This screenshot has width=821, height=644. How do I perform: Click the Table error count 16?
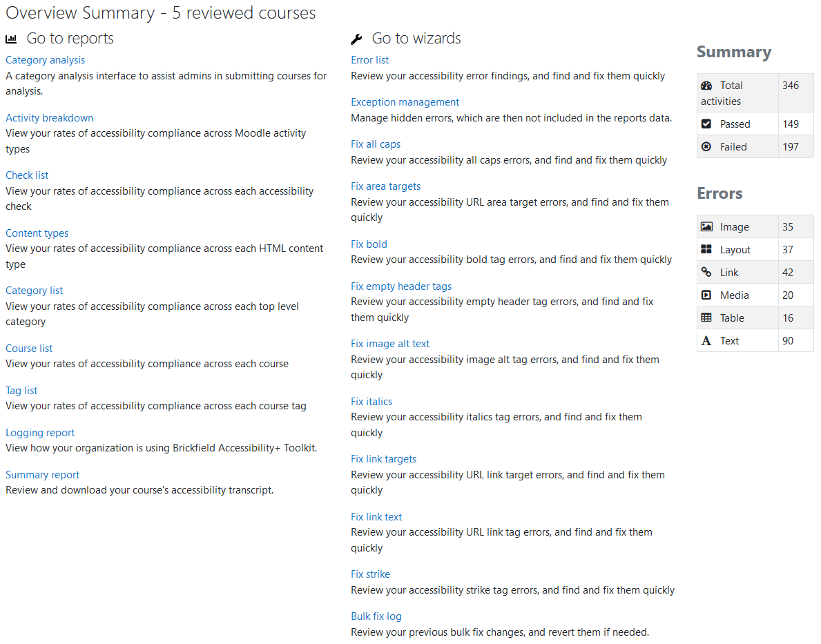click(x=787, y=318)
